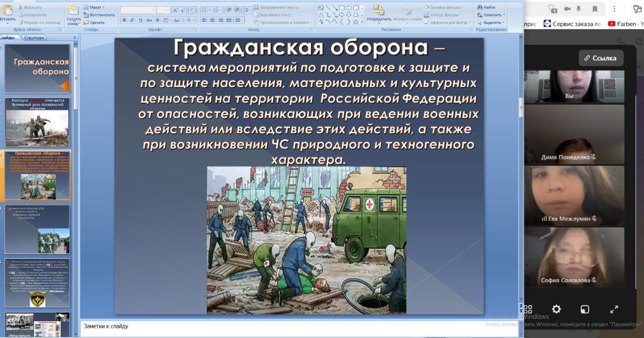Click the decrease list level icon
This screenshot has width=644, height=338.
(x=228, y=10)
